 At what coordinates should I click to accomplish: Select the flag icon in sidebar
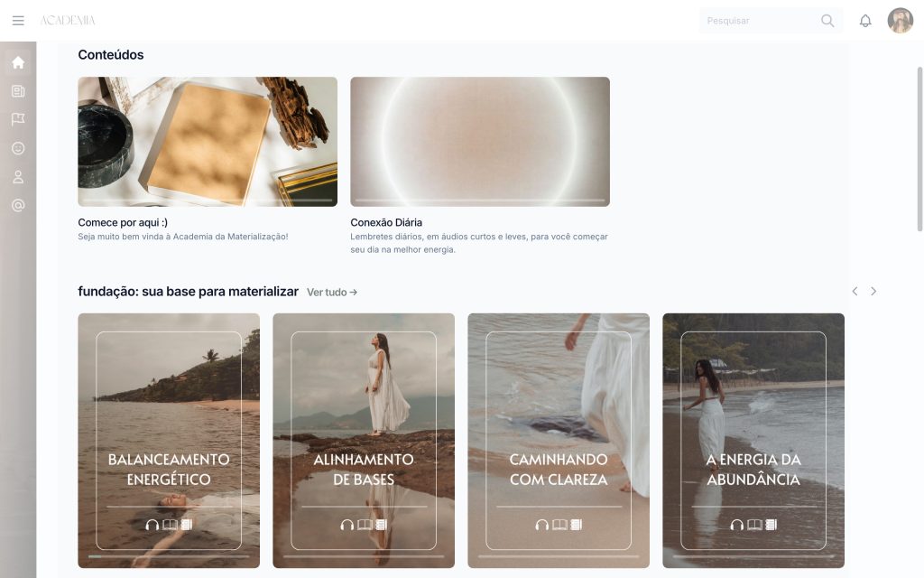[x=18, y=119]
